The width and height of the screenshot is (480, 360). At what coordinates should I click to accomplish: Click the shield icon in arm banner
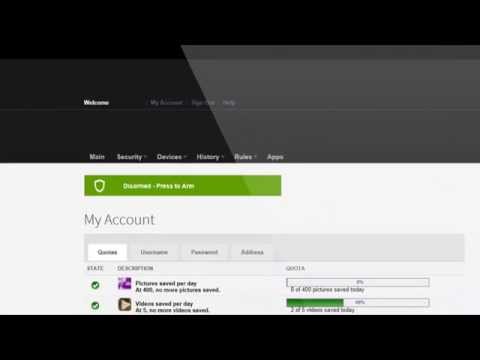tap(99, 186)
